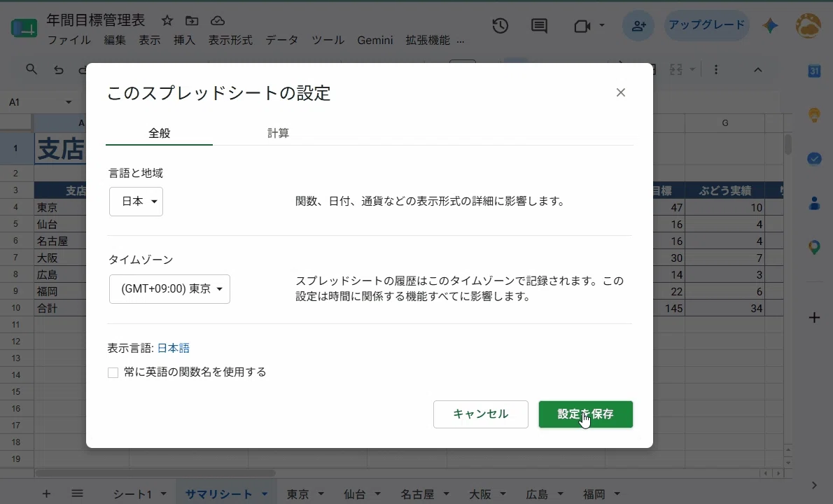Open Google Maps side panel icon
The height and width of the screenshot is (504, 833).
[x=814, y=247]
